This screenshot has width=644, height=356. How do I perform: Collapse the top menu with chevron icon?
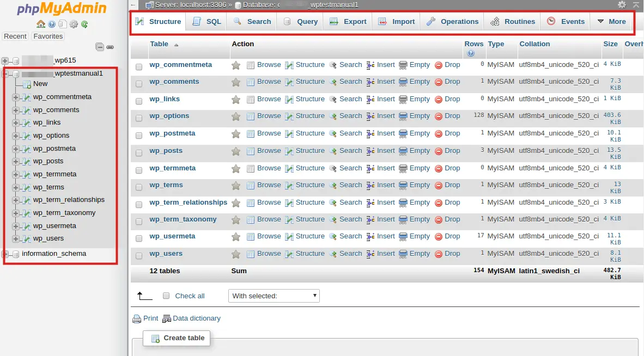point(635,4)
